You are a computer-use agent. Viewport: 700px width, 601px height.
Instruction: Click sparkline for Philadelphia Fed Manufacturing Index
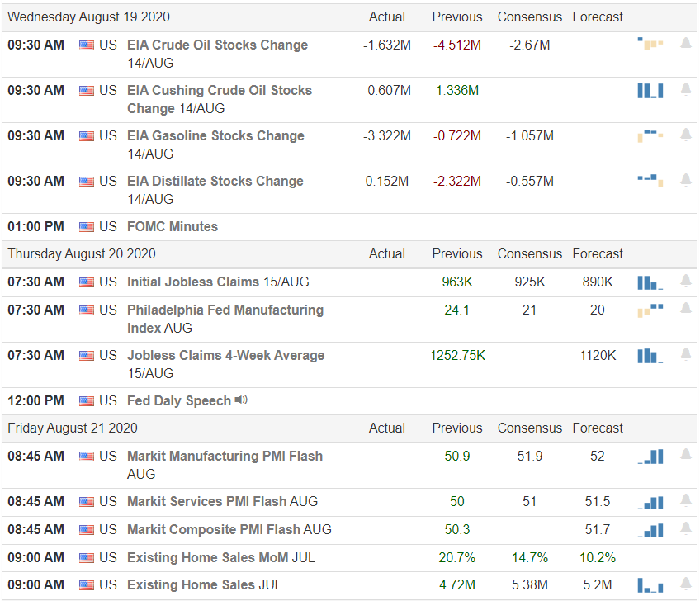coord(648,310)
